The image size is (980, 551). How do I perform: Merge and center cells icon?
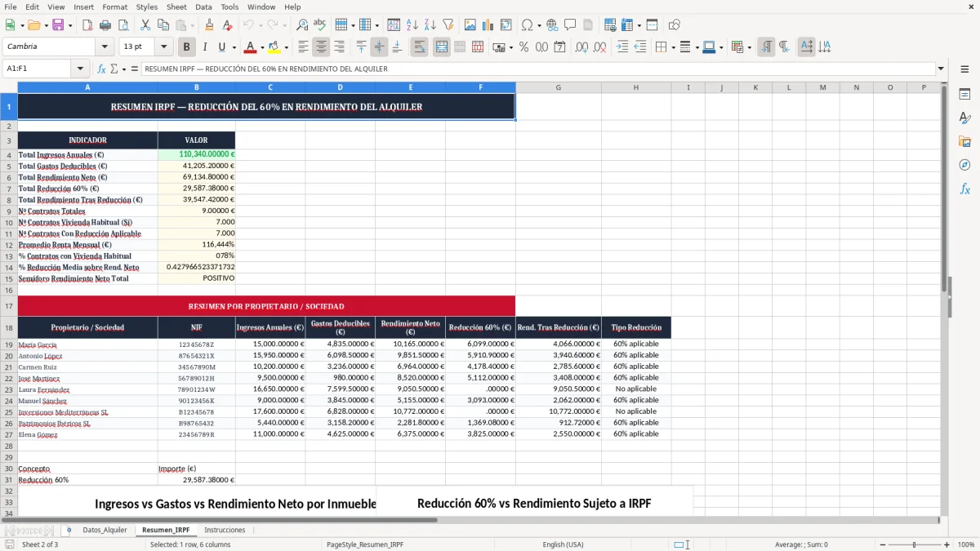tap(442, 47)
